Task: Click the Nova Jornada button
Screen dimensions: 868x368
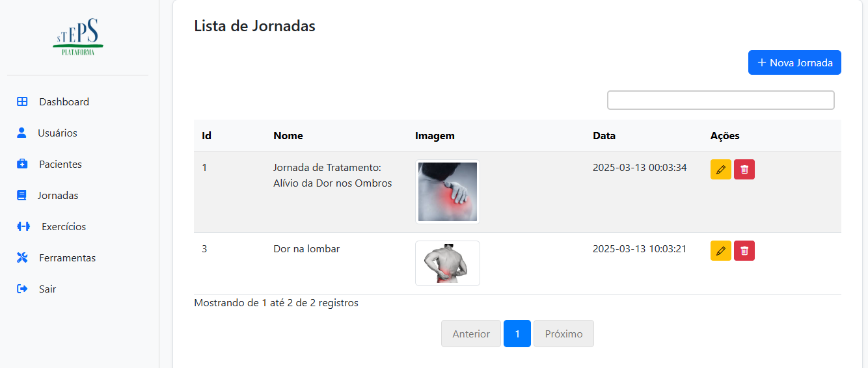Action: tap(794, 62)
